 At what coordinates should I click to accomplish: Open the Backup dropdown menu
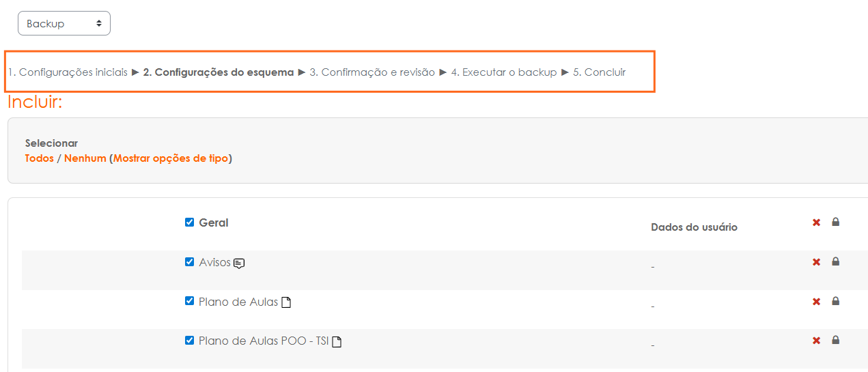point(64,23)
